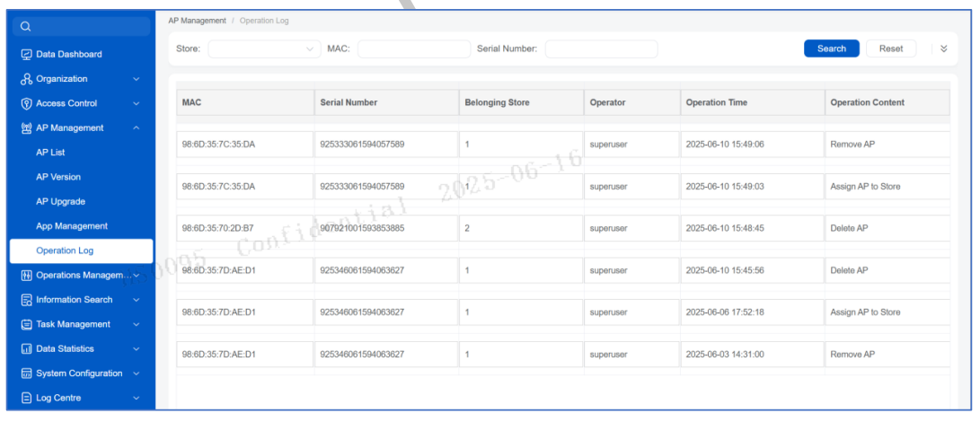Click the Reset button
Image resolution: width=980 pixels, height=422 pixels.
891,48
